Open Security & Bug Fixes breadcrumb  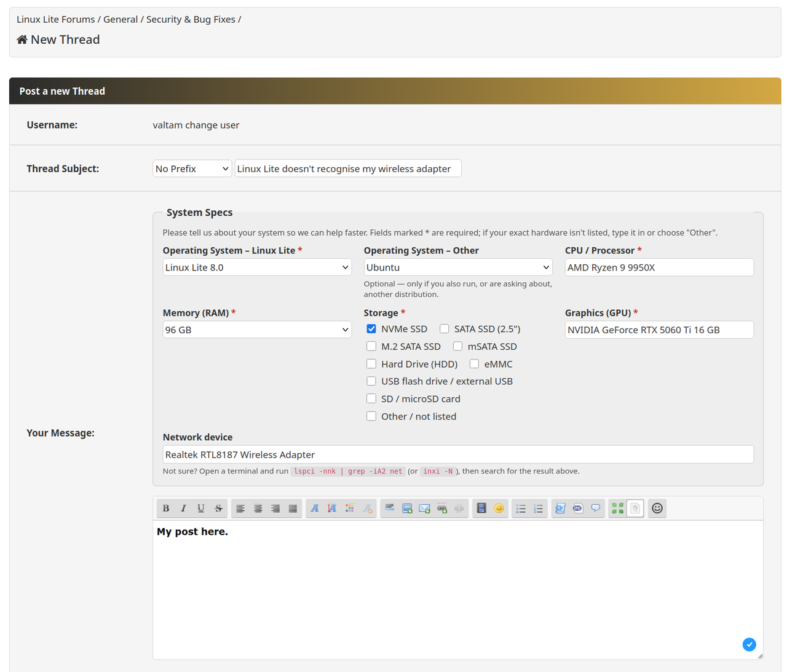point(191,19)
